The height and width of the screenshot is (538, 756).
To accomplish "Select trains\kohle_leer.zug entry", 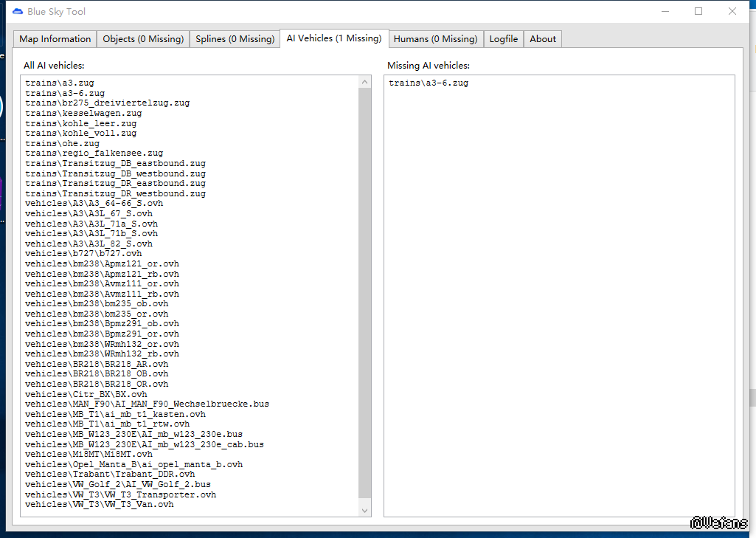I will tap(81, 123).
